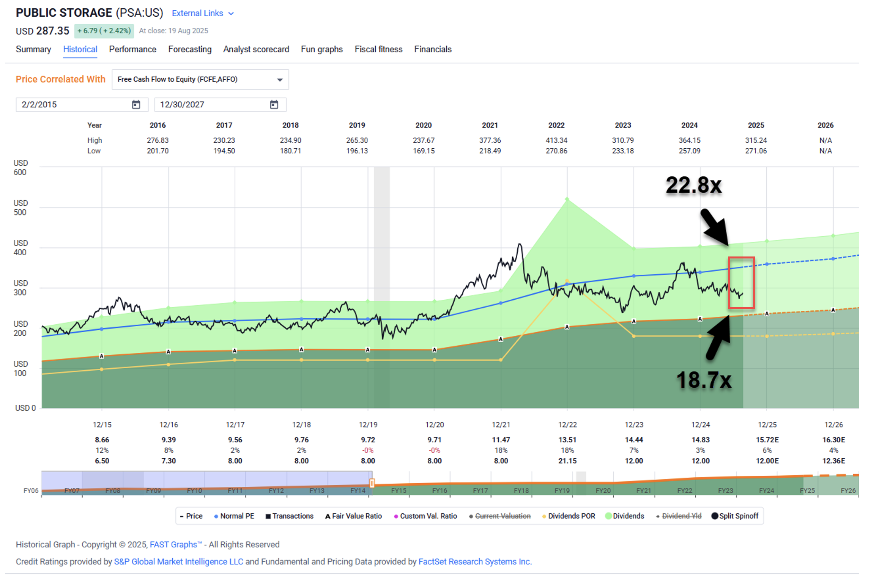Toggle the Custom Val. Ratio legend item
Screen dimensions: 879x588
425,516
